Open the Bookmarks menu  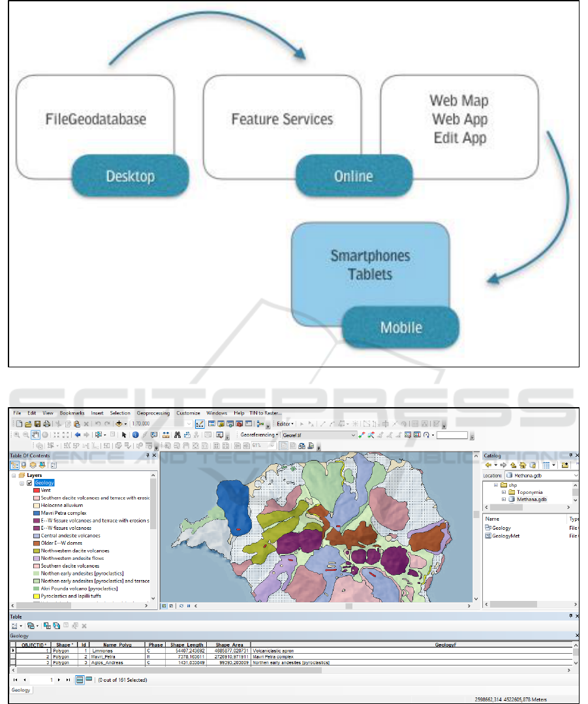pyautogui.click(x=72, y=413)
